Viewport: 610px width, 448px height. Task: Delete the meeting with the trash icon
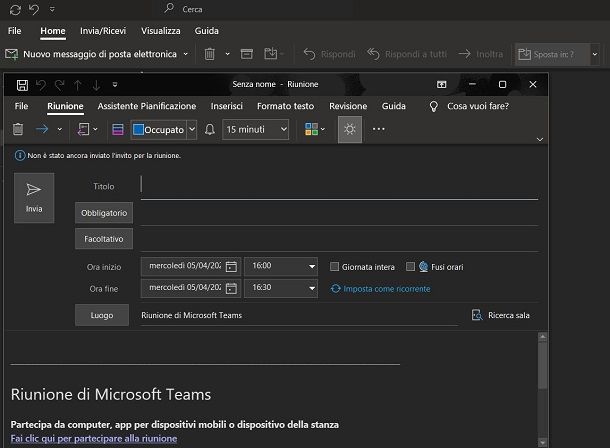pos(17,129)
